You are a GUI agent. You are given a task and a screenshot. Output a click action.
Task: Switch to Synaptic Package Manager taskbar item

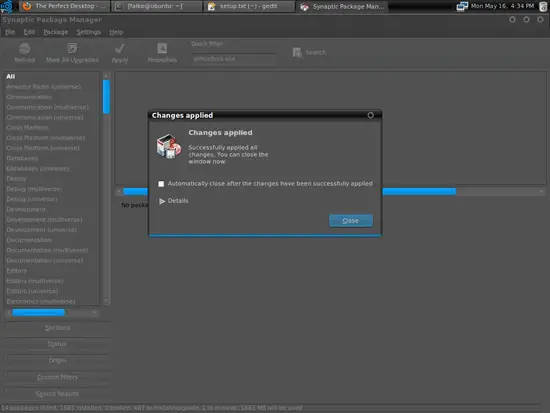[342, 6]
